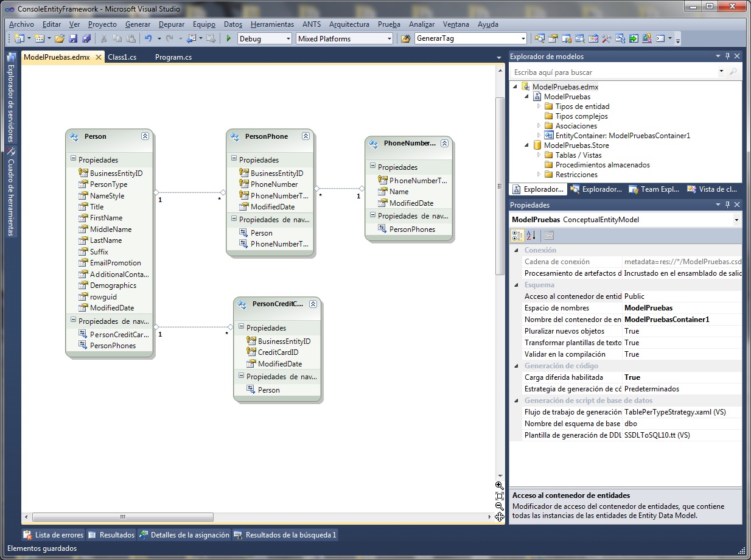
Task: Click the Command Window toolbar icon
Action: pos(660,38)
